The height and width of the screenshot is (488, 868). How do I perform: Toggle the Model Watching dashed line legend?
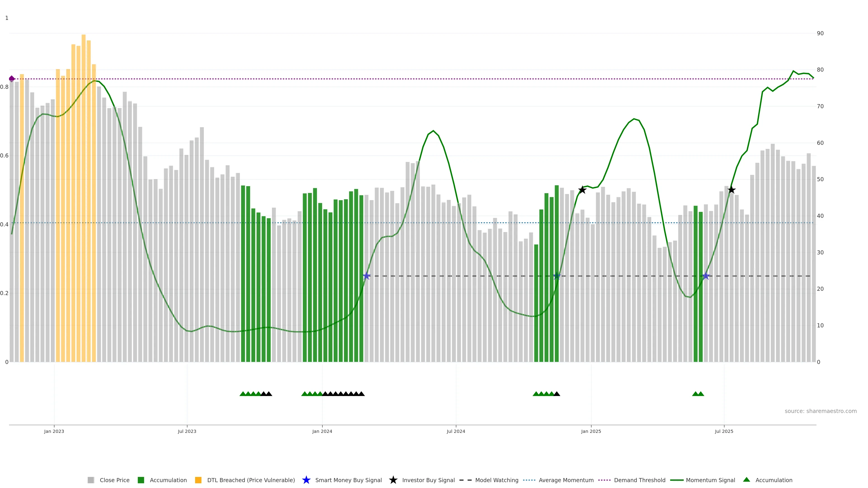[x=465, y=480]
